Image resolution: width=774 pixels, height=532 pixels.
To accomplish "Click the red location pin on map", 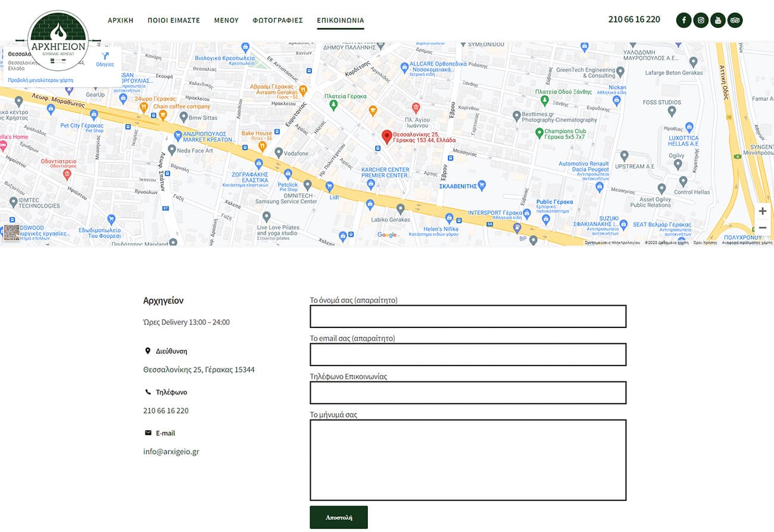I will (386, 137).
